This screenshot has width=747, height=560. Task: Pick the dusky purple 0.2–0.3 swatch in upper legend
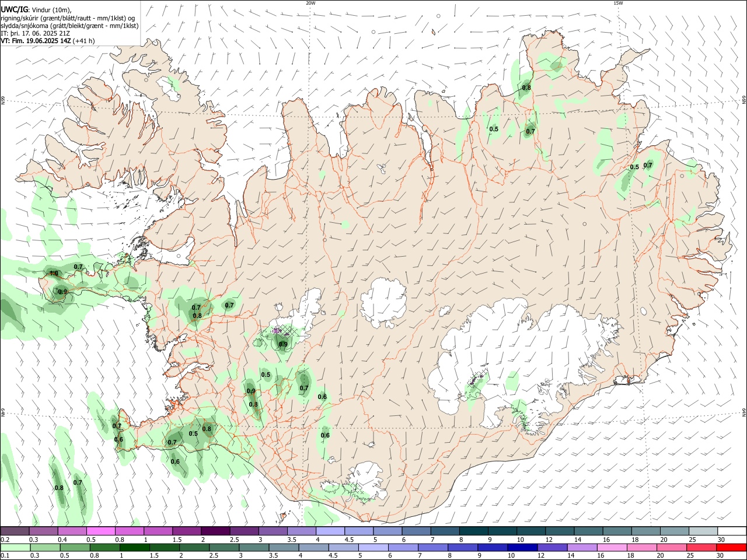tap(15, 531)
